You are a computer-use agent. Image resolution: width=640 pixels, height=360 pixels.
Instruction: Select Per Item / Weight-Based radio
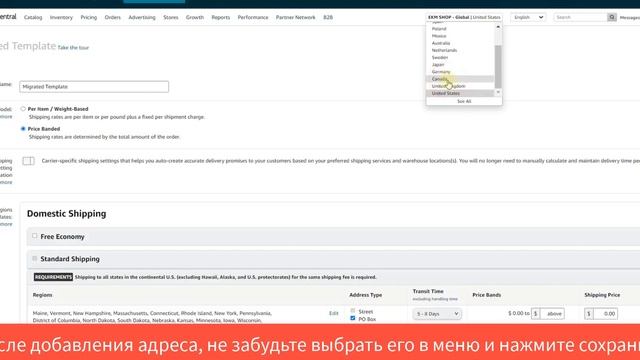pyautogui.click(x=23, y=109)
